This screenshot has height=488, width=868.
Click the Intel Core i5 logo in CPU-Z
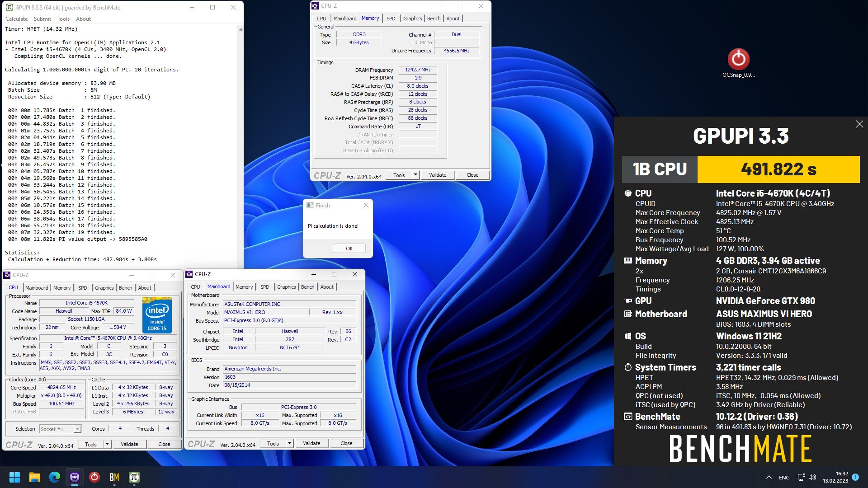[157, 315]
